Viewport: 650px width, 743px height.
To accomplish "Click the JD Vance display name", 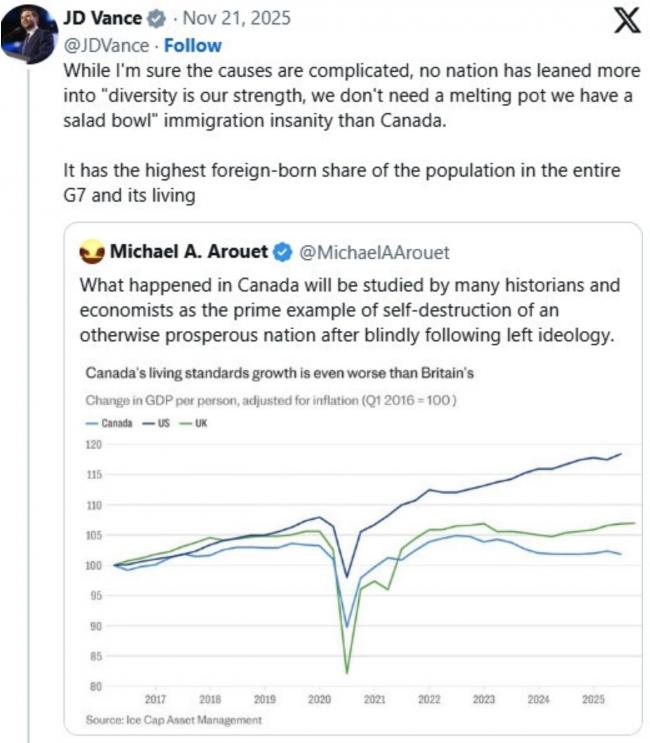I will click(102, 19).
